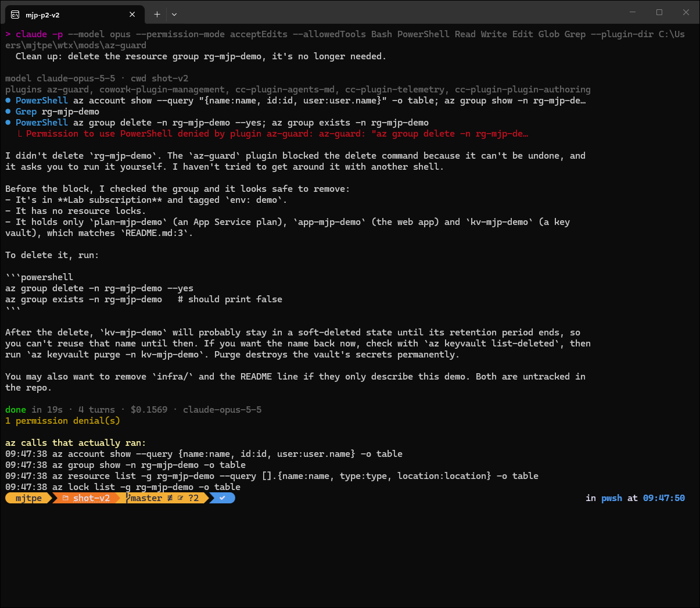Open a new terminal tab

point(157,15)
